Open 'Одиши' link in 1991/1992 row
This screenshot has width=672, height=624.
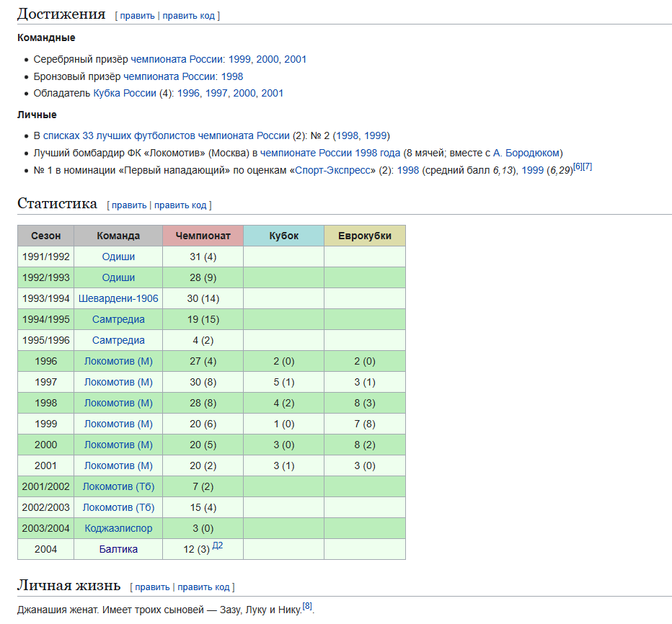click(118, 257)
